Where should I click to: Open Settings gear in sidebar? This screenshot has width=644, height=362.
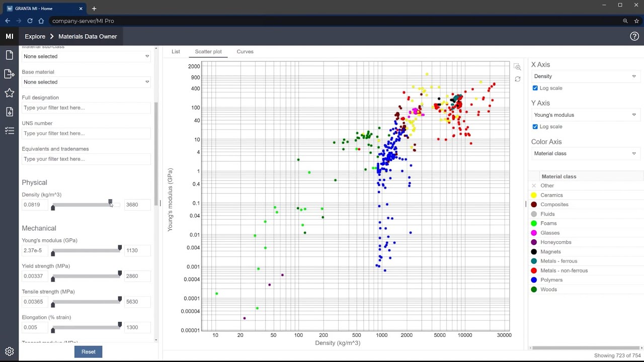tap(9, 351)
